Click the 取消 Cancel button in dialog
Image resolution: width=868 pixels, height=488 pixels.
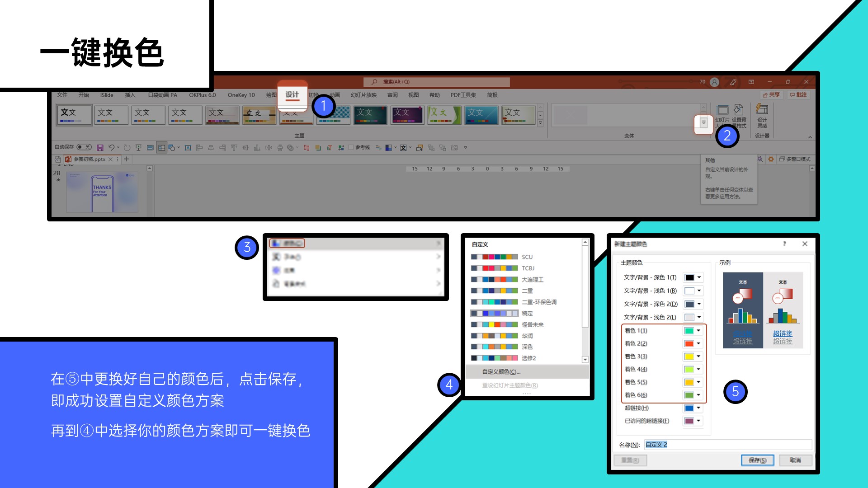coord(795,460)
